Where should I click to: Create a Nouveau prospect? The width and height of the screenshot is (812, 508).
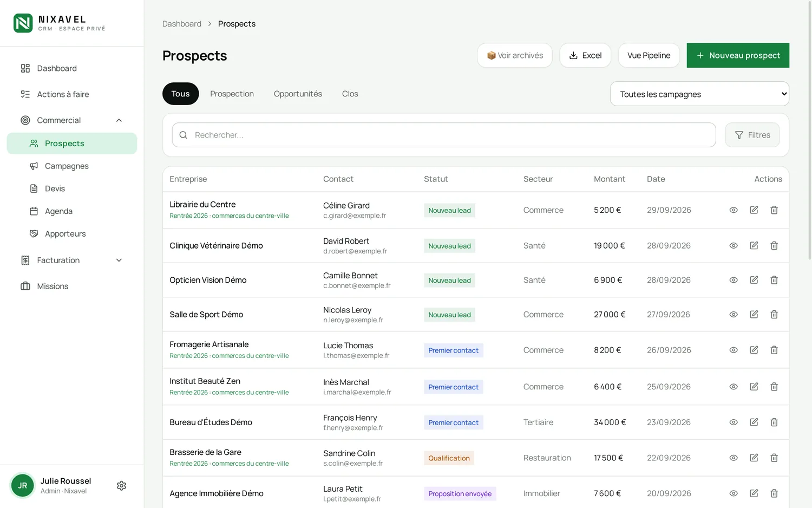(738, 55)
